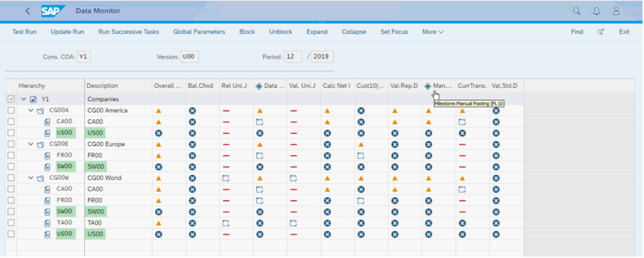Click Val.Std.D status icon in TA00 row
This screenshot has height=258, width=644.
pyautogui.click(x=496, y=223)
